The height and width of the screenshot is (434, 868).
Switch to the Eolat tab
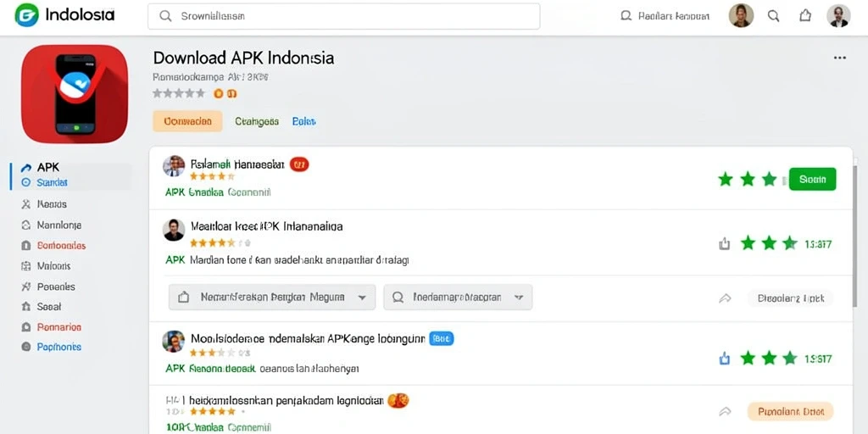[x=304, y=121]
